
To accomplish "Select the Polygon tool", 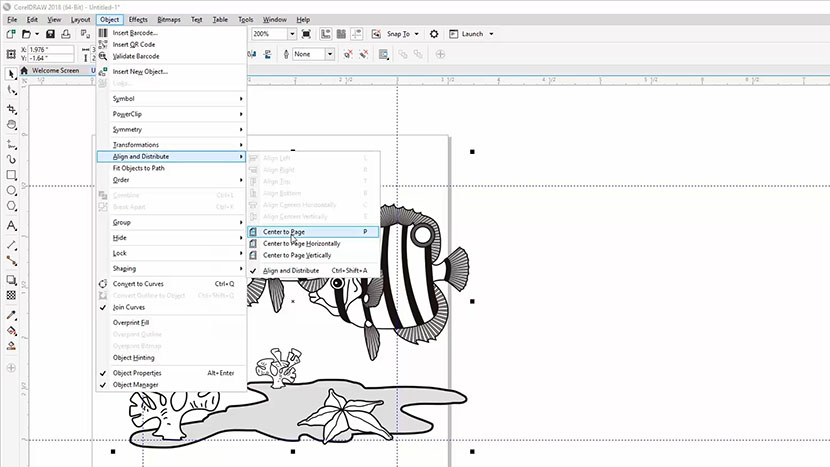I will pos(11,207).
